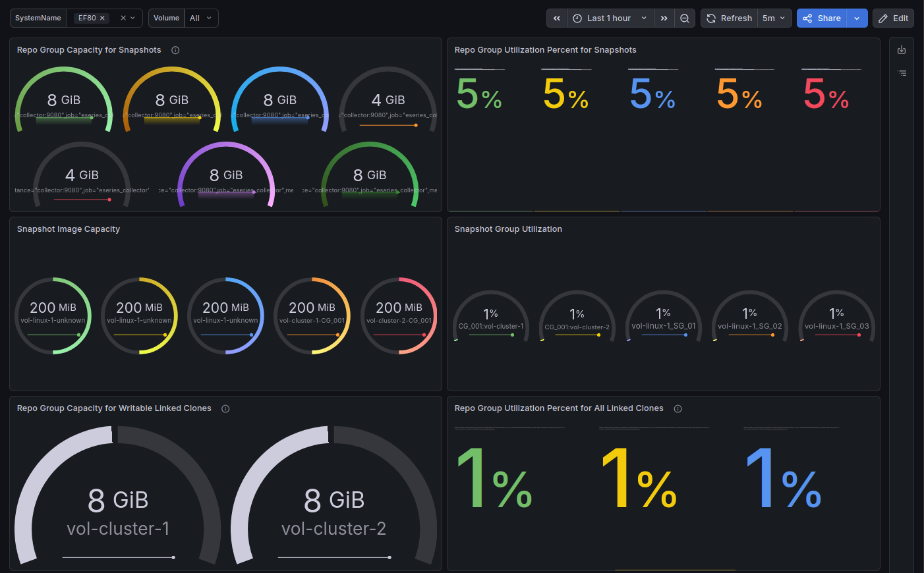
Task: Clear all SystemName selections
Action: tap(123, 18)
